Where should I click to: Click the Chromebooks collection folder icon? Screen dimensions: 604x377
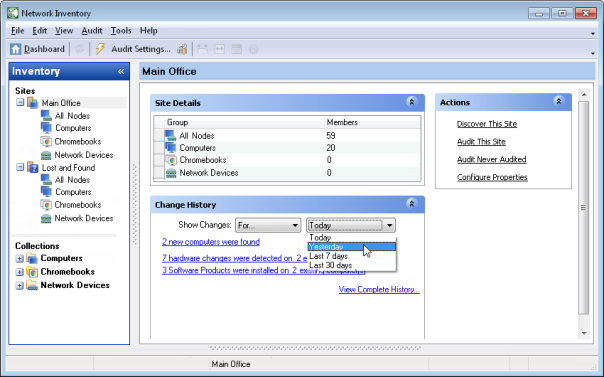[32, 272]
